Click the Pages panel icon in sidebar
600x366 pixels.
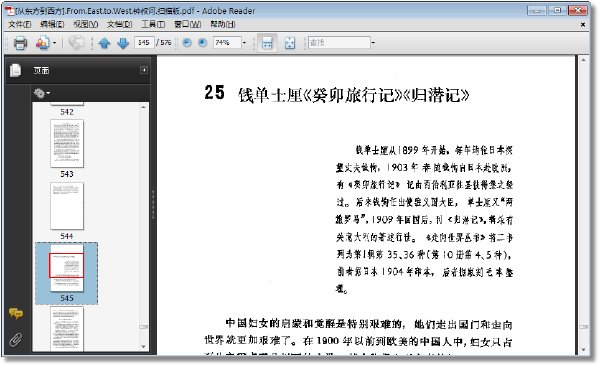[16, 70]
